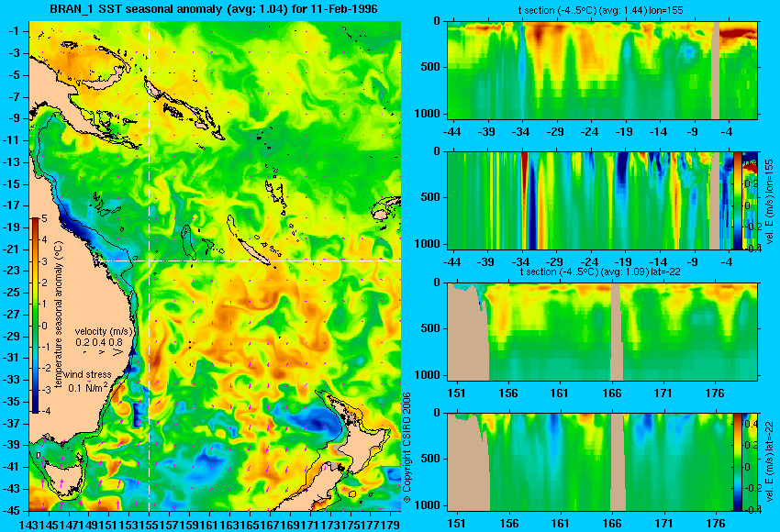780x532 pixels.
Task: Click the '166' tick under the lat=-22 temperature section
Action: coord(611,393)
